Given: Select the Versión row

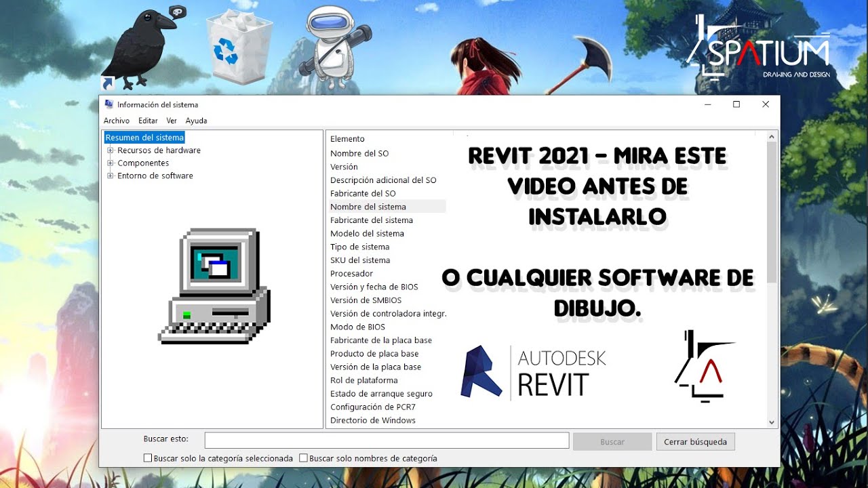Looking at the screenshot, I should pos(344,167).
